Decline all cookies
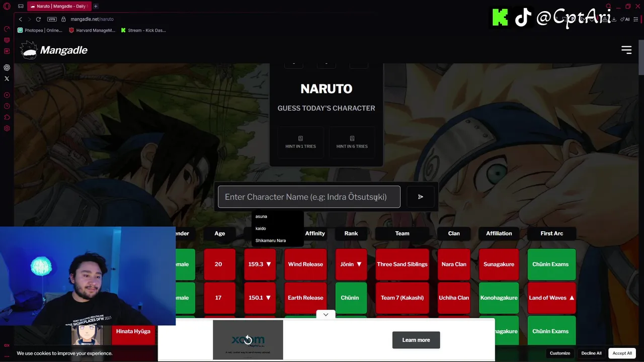This screenshot has height=362, width=644. pyautogui.click(x=592, y=353)
